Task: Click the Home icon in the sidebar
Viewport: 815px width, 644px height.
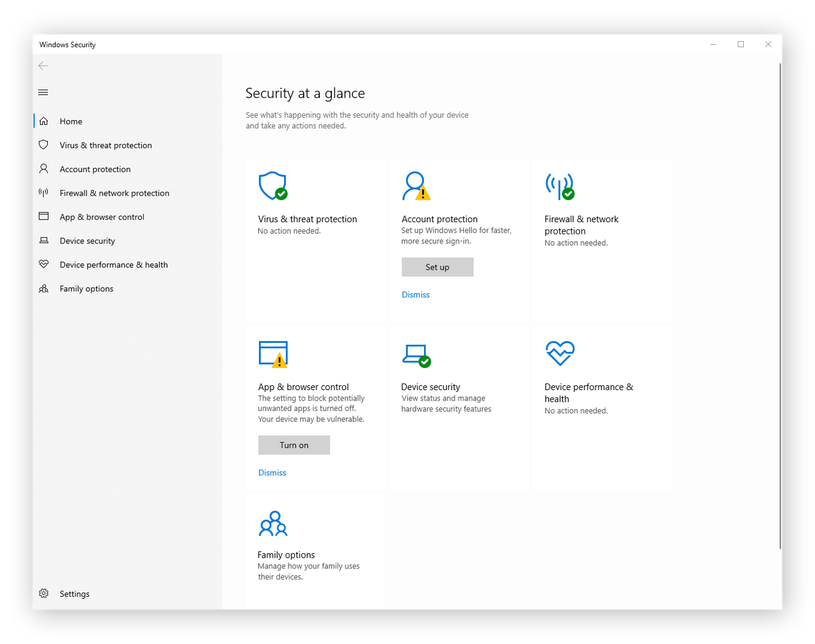Action: (44, 121)
